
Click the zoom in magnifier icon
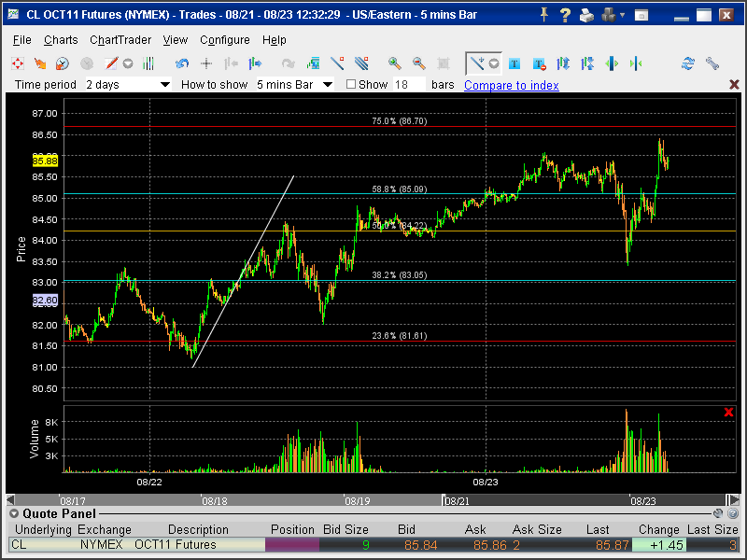click(394, 63)
